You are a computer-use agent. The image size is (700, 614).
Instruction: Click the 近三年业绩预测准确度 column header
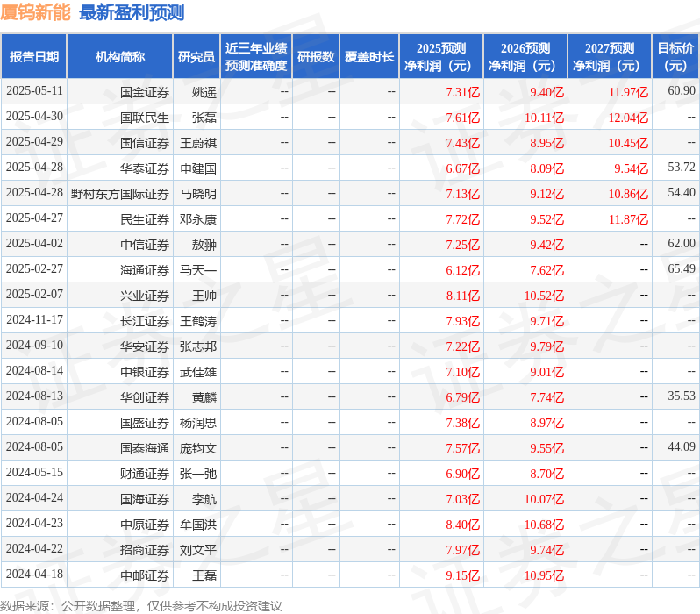(x=256, y=57)
